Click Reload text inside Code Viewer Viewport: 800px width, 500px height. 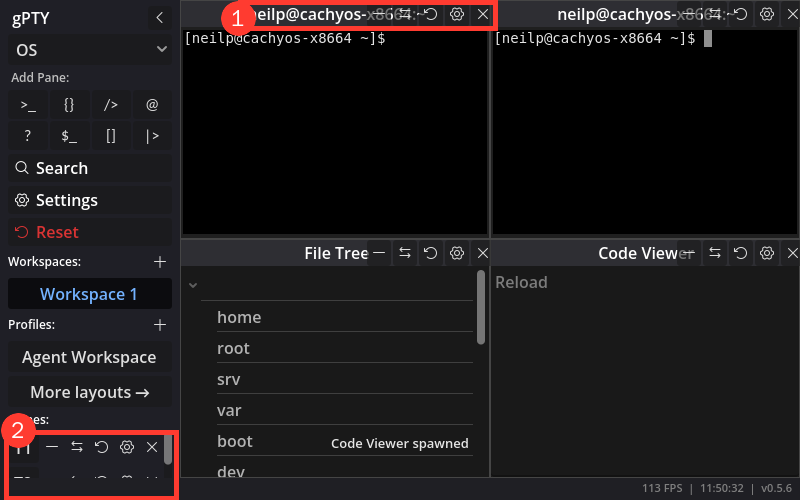(x=521, y=282)
